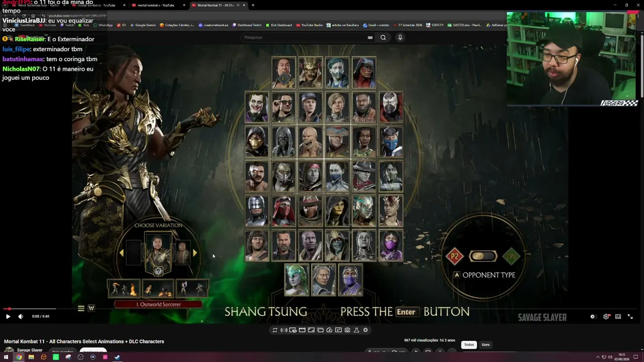The image size is (644, 362).
Task: Close the Mortal Kombat 11 browser tab
Action: pos(244,5)
